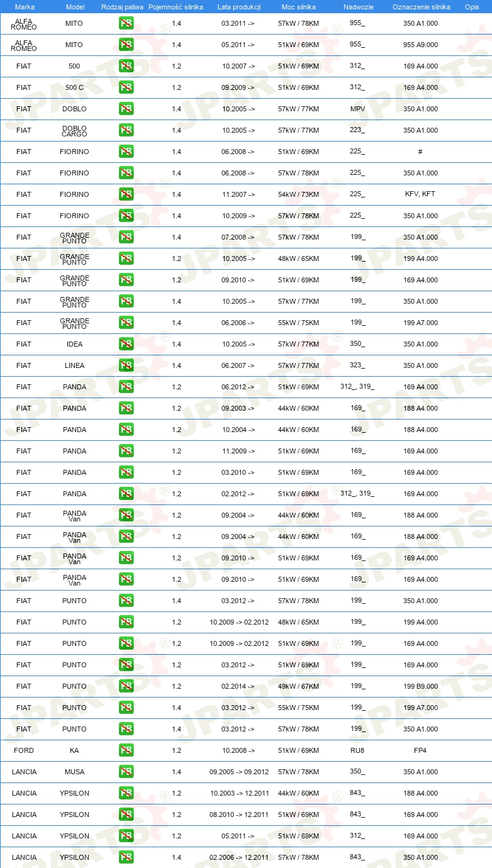
Task: Click fuel icon in MITO 955 A9.000 row
Action: coord(126,45)
